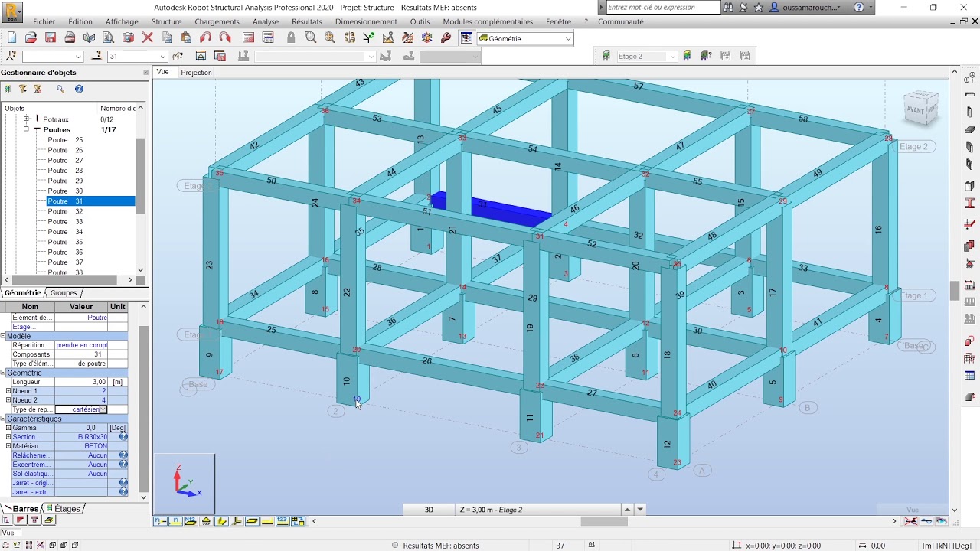
Task: Switch to the Groupes tab
Action: pyautogui.click(x=64, y=293)
